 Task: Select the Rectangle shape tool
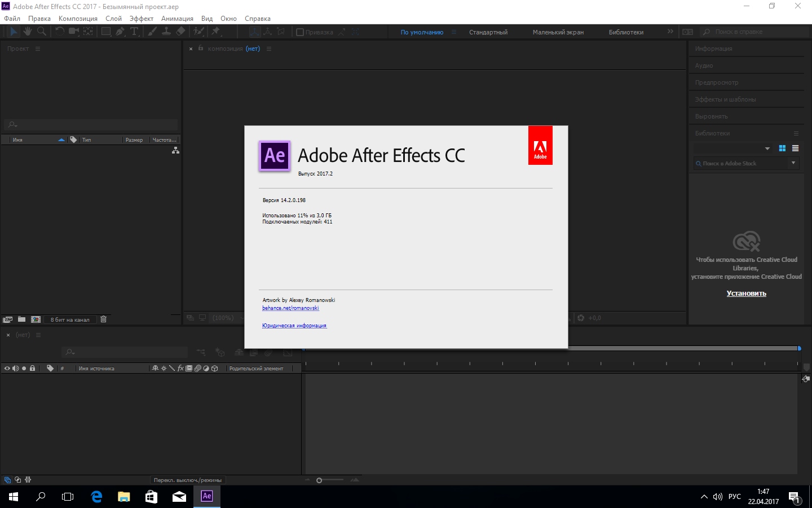pos(105,32)
